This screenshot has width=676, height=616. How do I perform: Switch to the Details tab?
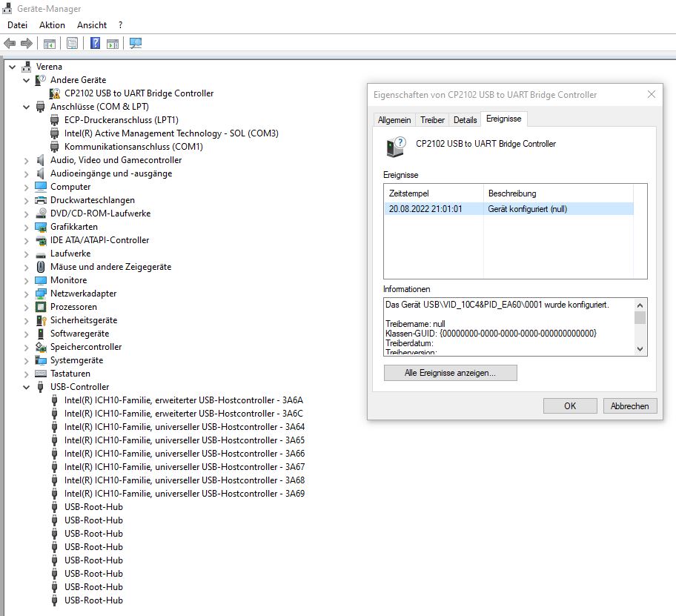(x=465, y=120)
